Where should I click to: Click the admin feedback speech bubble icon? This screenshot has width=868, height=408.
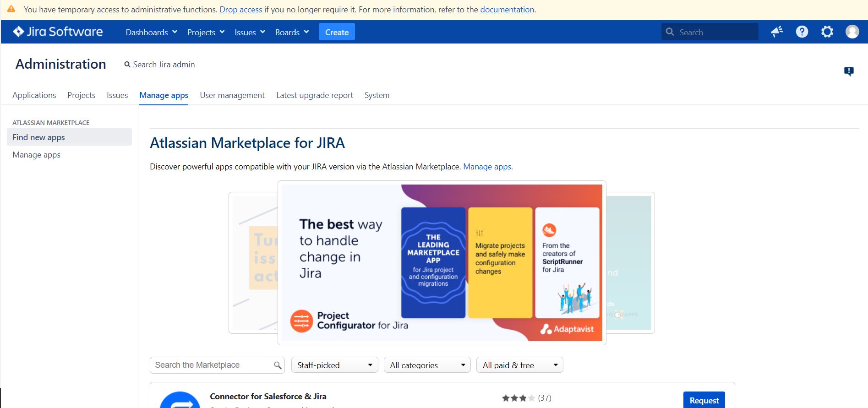(x=849, y=71)
